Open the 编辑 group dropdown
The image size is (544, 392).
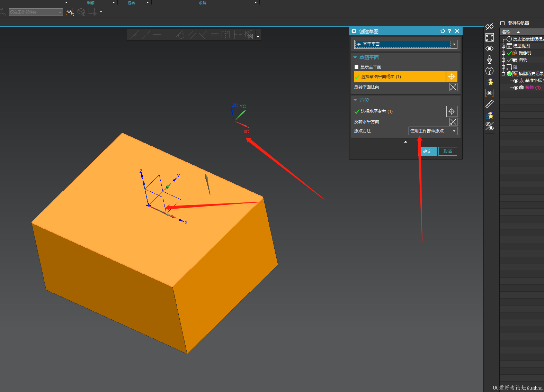114,2
